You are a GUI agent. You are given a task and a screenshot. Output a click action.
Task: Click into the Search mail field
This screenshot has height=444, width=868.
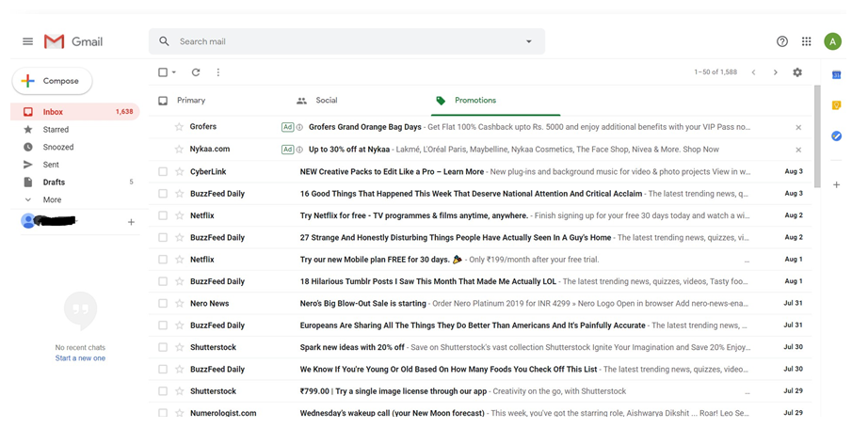(346, 41)
